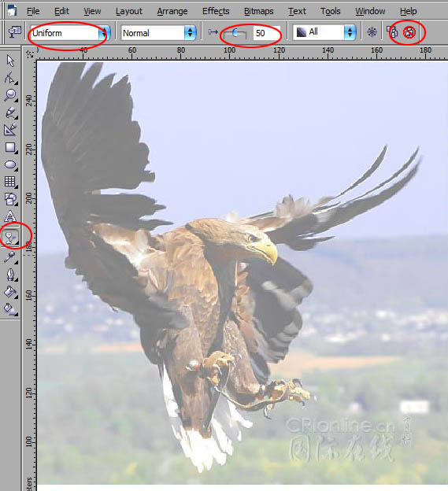The height and width of the screenshot is (491, 448).
Task: Choose the Eyedropper tool
Action: tap(10, 257)
